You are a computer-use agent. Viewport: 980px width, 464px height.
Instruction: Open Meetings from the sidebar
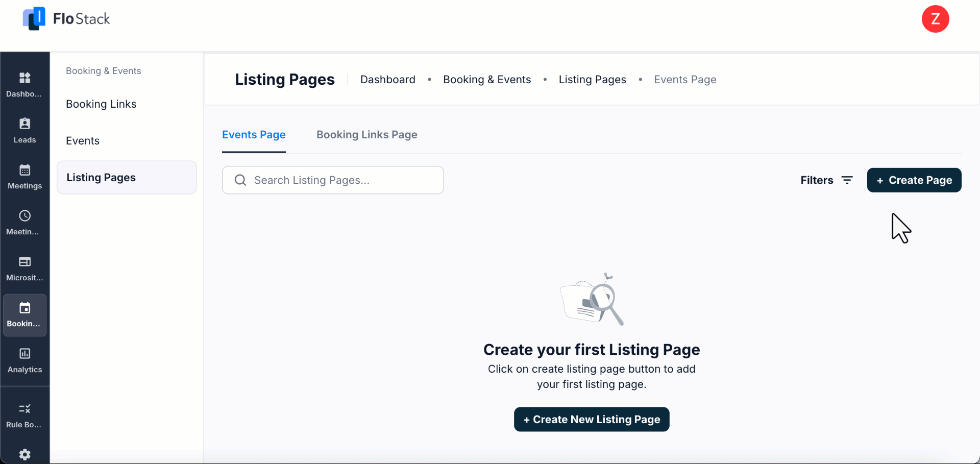click(24, 176)
